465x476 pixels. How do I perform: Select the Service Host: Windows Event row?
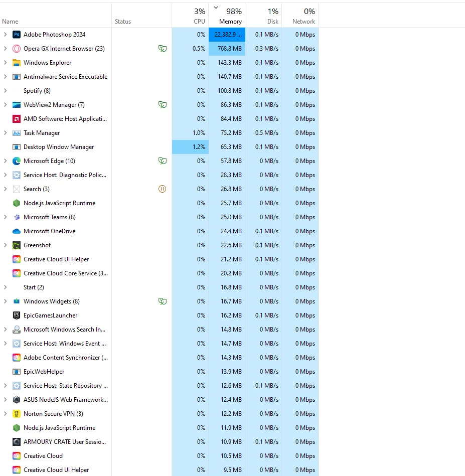pyautogui.click(x=159, y=344)
